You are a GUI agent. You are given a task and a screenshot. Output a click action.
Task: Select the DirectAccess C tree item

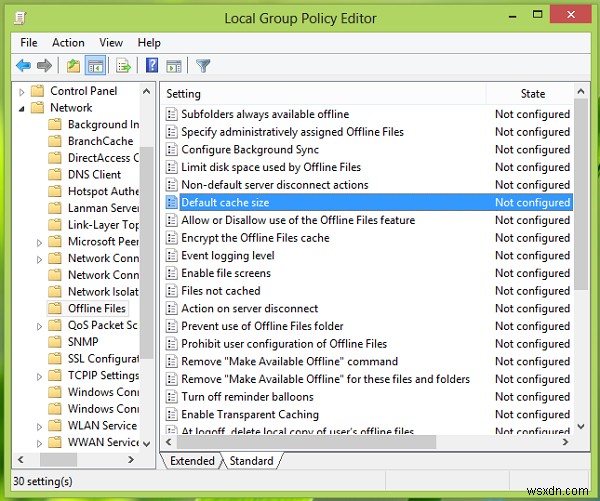(103, 158)
